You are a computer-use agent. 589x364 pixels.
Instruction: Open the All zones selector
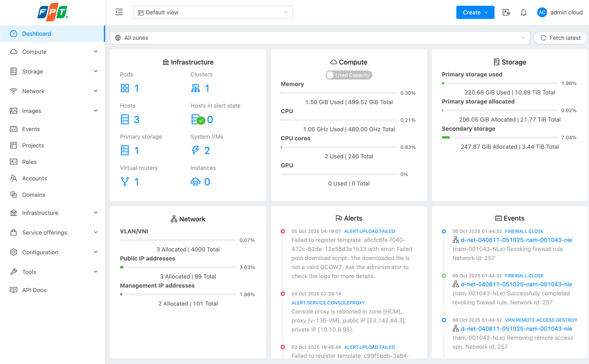(320, 38)
